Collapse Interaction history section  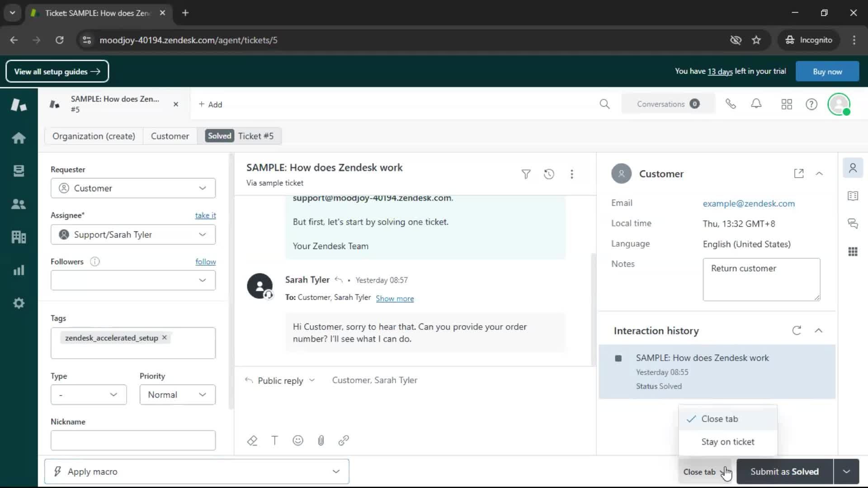pyautogui.click(x=818, y=331)
